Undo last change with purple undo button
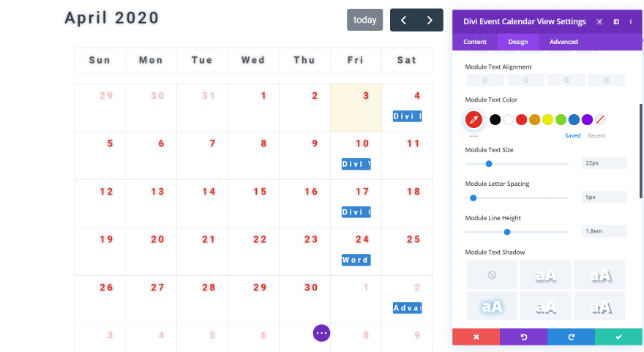Image resolution: width=644 pixels, height=352 pixels. (x=524, y=337)
